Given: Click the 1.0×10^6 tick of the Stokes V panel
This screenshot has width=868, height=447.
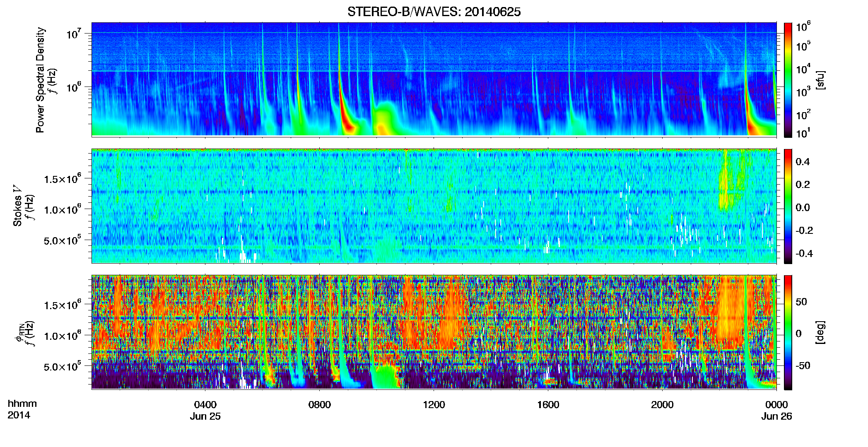Looking at the screenshot, I should pyautogui.click(x=63, y=209).
